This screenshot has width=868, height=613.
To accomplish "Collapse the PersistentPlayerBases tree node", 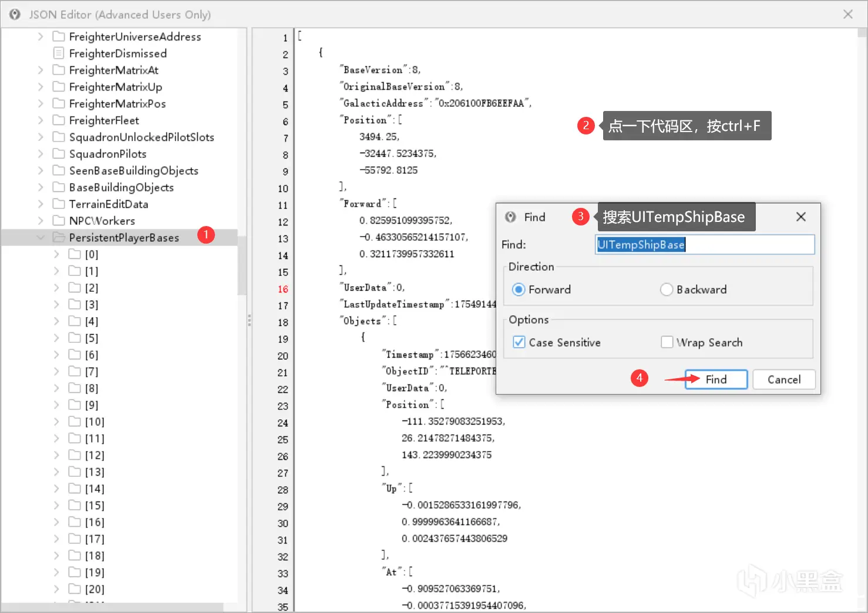I will click(41, 237).
